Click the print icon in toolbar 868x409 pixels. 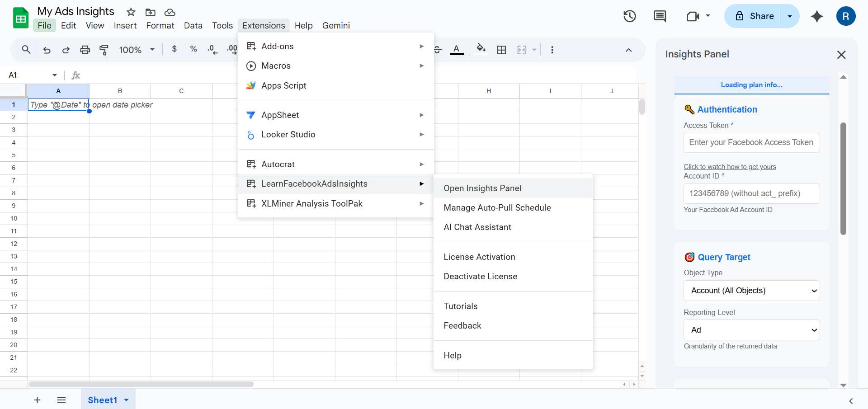click(85, 50)
